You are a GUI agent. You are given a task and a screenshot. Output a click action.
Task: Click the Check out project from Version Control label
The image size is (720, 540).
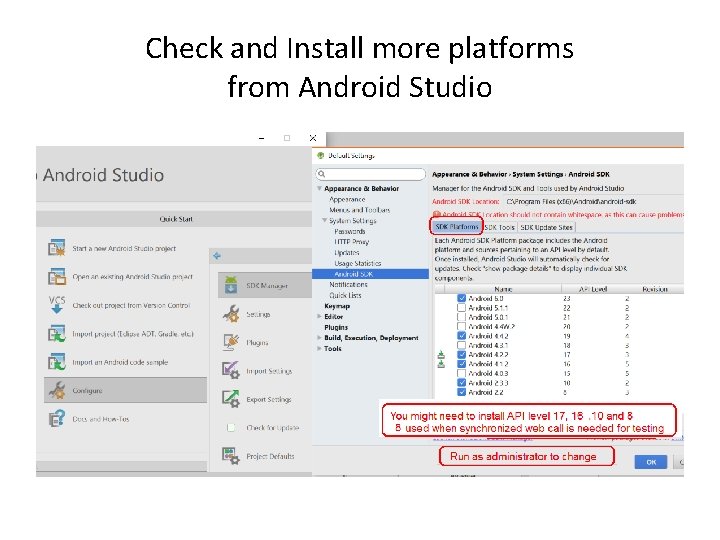(131, 305)
